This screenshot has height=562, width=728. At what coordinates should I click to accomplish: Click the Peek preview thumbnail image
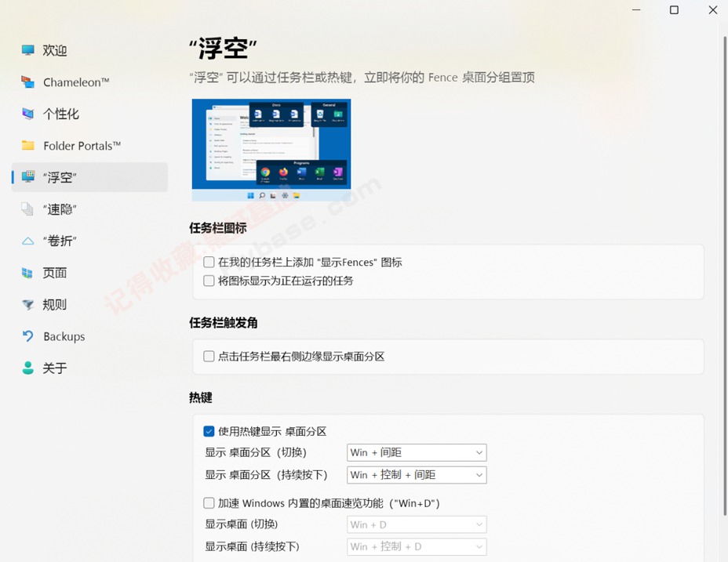pos(271,150)
